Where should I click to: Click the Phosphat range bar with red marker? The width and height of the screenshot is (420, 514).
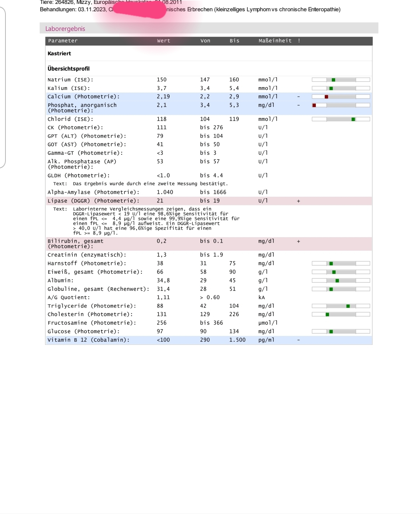point(341,105)
